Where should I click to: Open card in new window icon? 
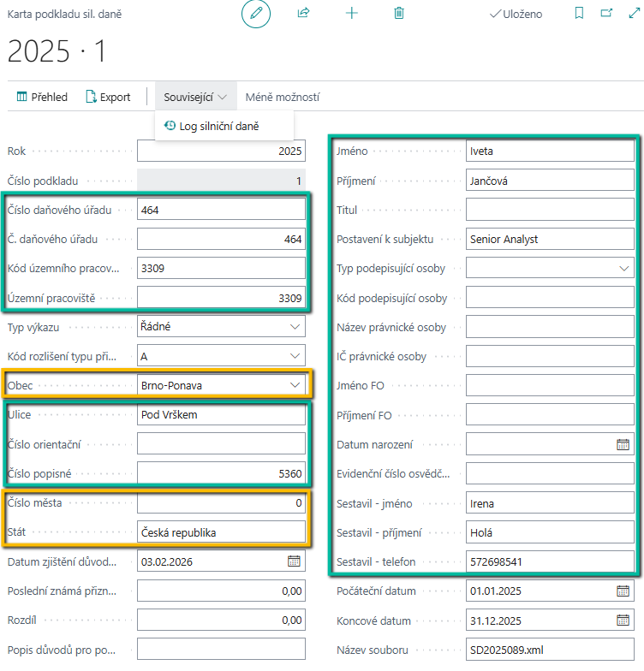pos(606,14)
